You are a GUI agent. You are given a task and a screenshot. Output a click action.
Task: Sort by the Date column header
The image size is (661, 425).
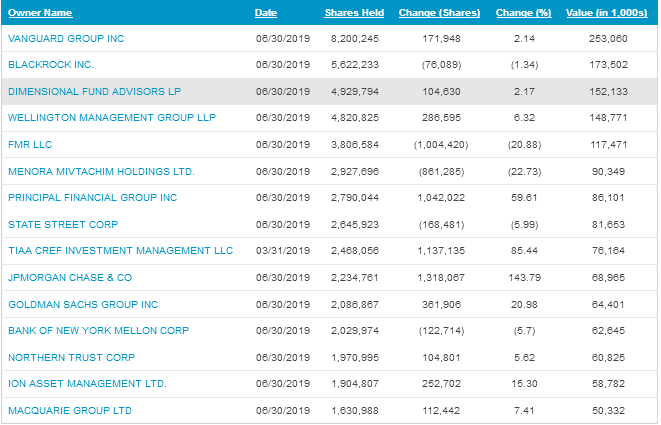(266, 13)
